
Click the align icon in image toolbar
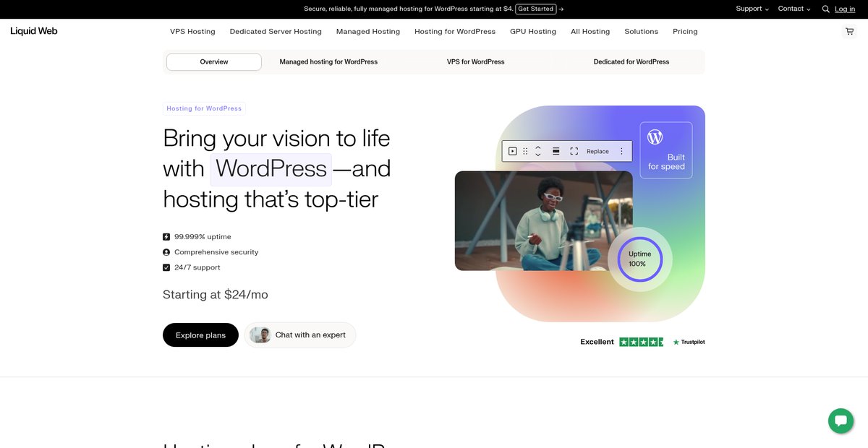[x=556, y=151]
